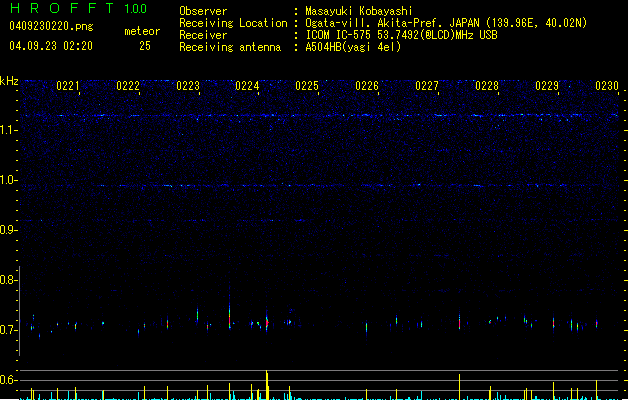
Task: Click the red meteor echo near 0.7 kHz
Action: point(267,323)
